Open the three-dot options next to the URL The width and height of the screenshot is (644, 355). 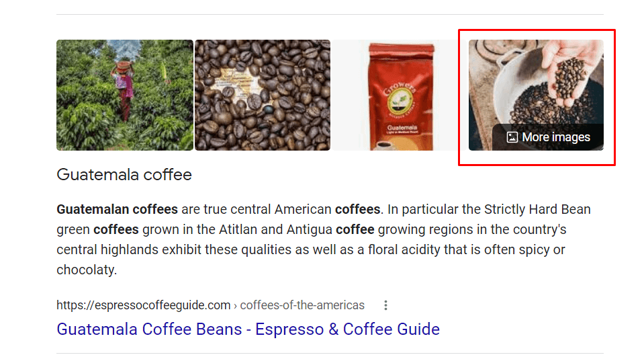click(385, 305)
